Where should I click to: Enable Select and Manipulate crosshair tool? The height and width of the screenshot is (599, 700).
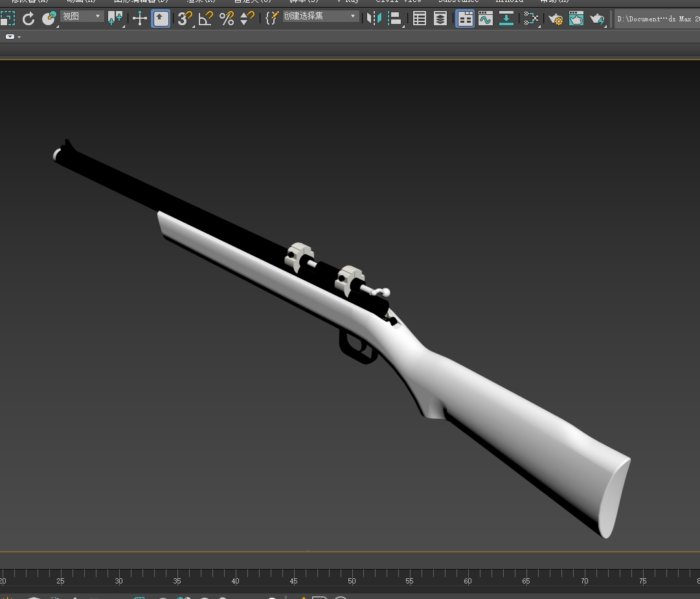coord(140,19)
